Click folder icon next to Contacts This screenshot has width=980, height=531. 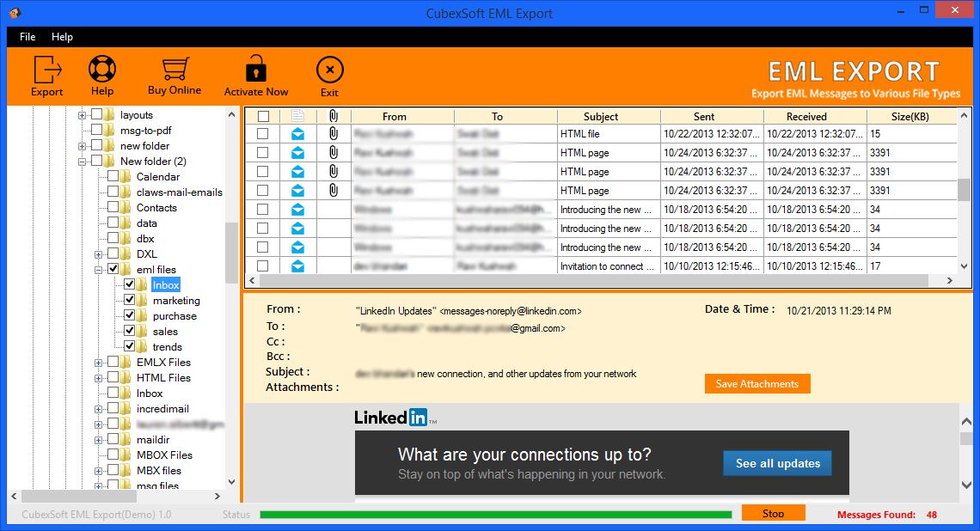(x=127, y=207)
